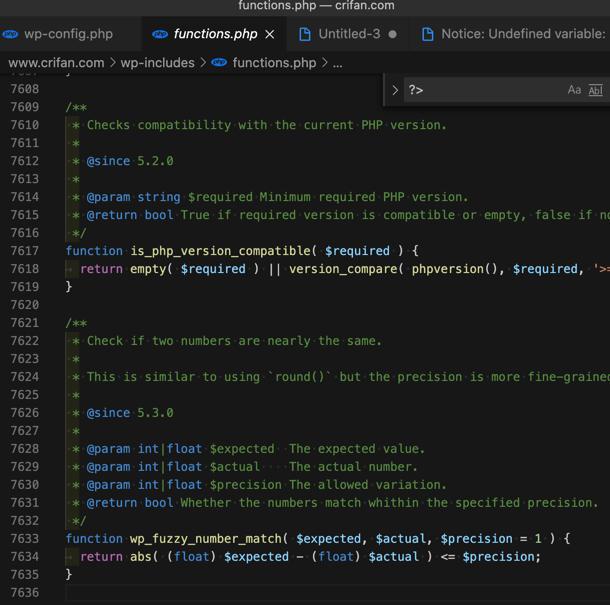Click line number 7617 in gutter
610x605 pixels.
[25, 251]
